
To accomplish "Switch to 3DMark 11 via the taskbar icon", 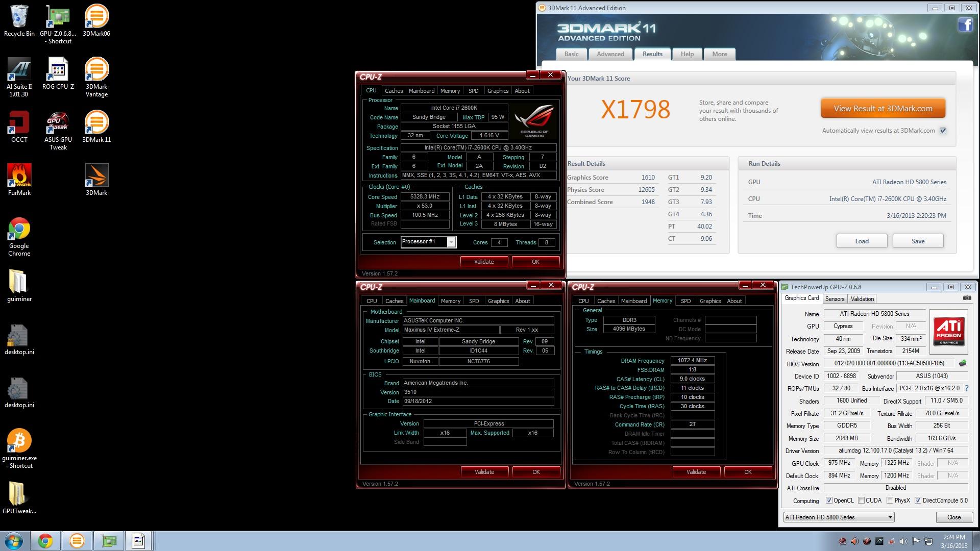I will (77, 541).
